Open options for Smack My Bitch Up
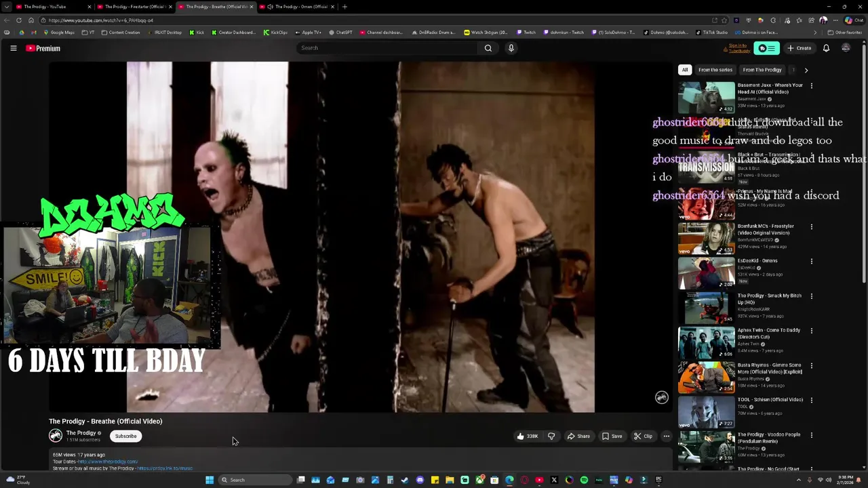Image resolution: width=868 pixels, height=488 pixels. coord(811,296)
